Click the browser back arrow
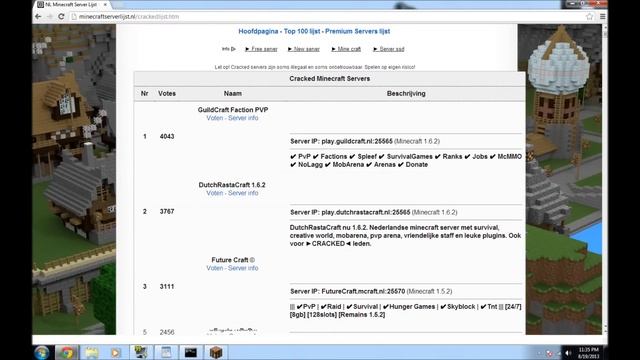The width and height of the screenshot is (640, 360). [x=38, y=17]
